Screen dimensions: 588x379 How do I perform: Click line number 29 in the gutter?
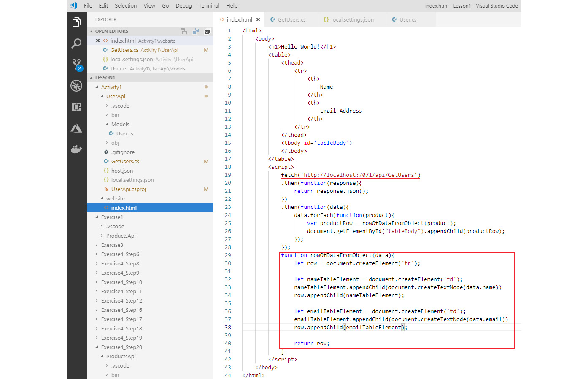[x=228, y=255]
